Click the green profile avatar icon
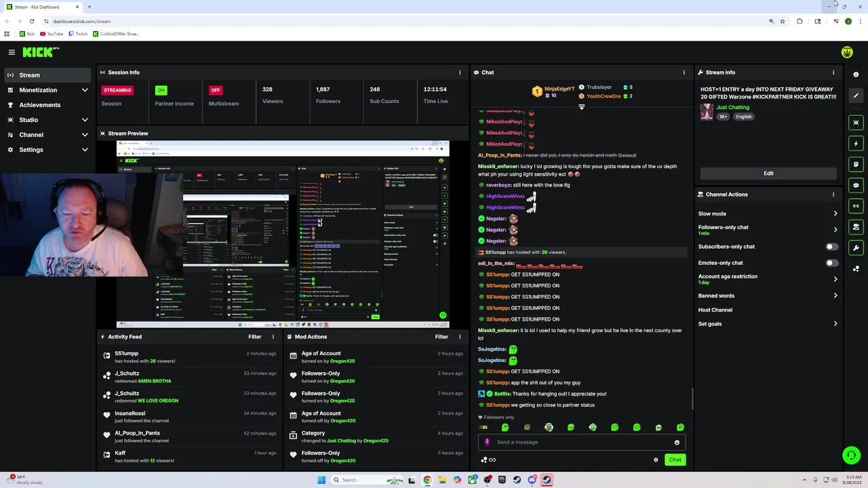 pyautogui.click(x=847, y=52)
